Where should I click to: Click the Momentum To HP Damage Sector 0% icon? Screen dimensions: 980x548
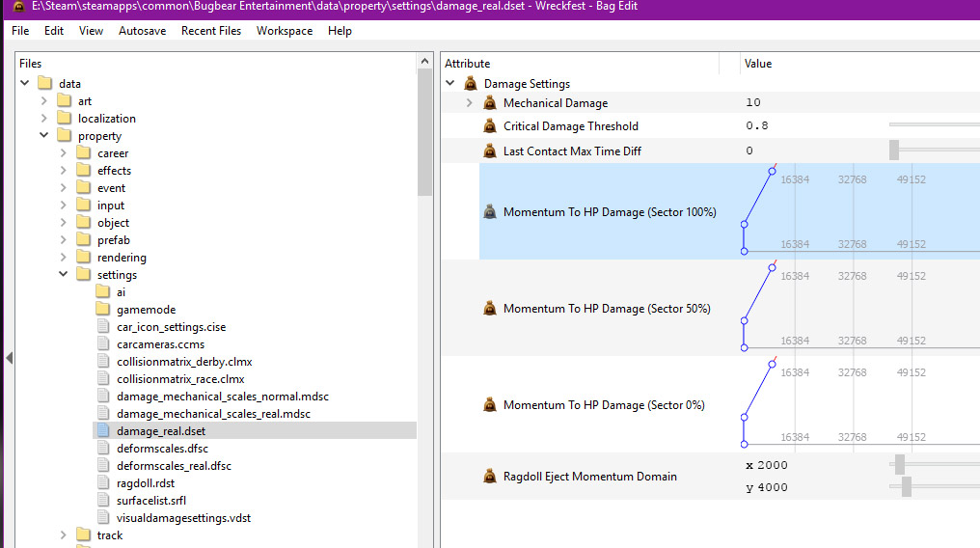point(490,404)
